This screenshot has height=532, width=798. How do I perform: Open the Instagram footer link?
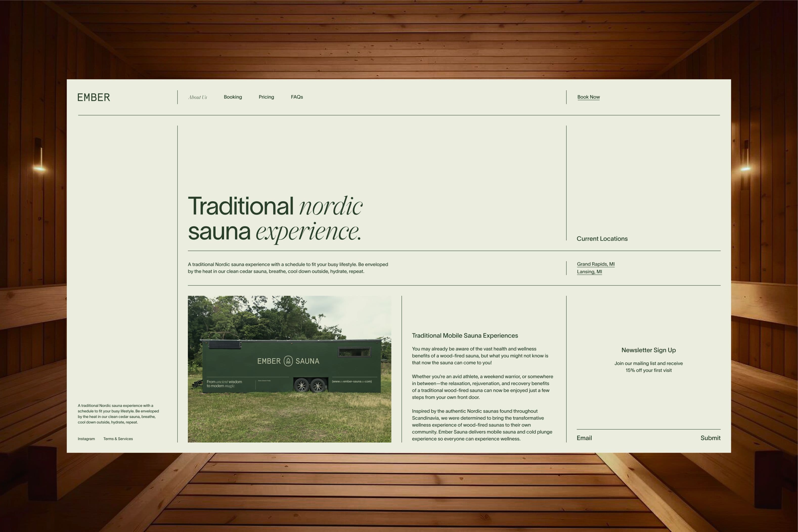(86, 439)
